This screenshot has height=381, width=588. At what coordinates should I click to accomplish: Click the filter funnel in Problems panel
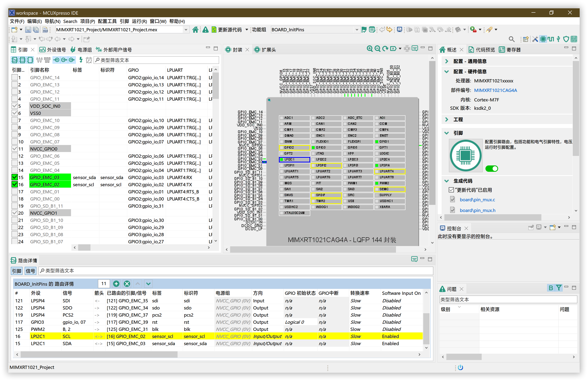coord(558,288)
